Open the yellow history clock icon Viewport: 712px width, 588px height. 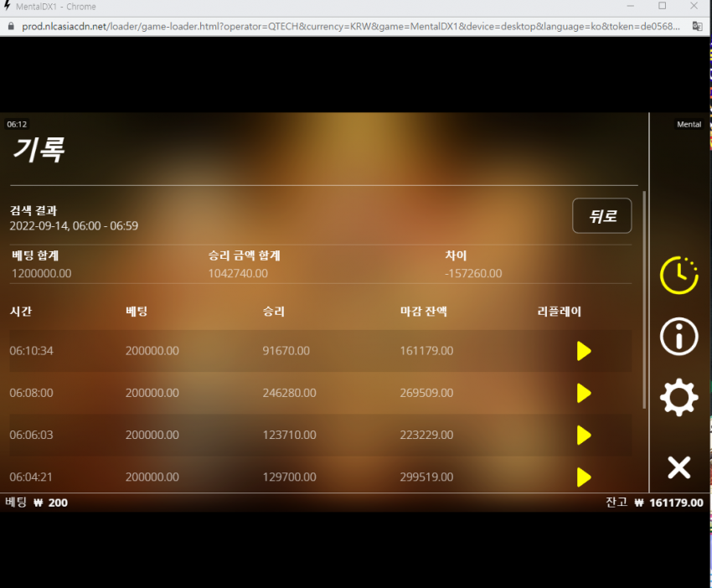(x=678, y=276)
